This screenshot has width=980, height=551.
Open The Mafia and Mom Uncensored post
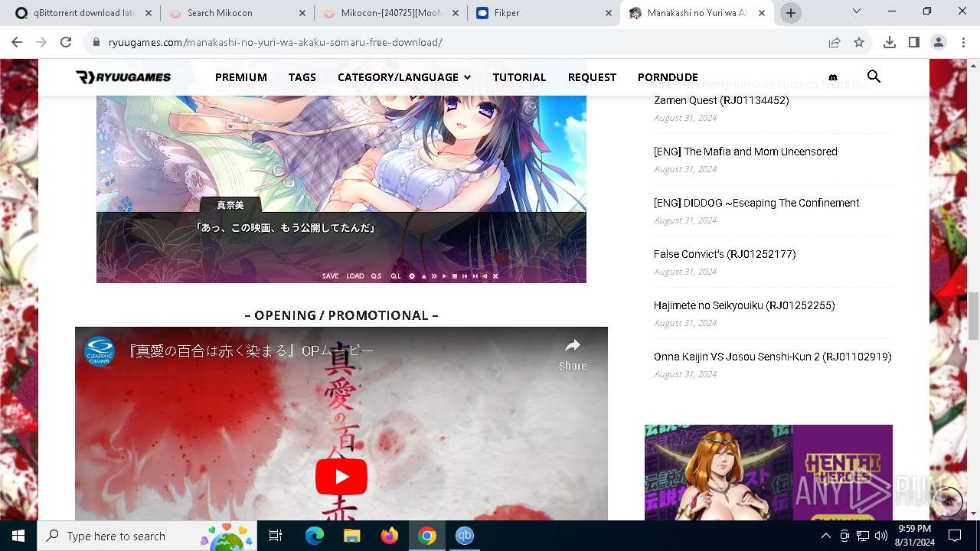(x=746, y=152)
